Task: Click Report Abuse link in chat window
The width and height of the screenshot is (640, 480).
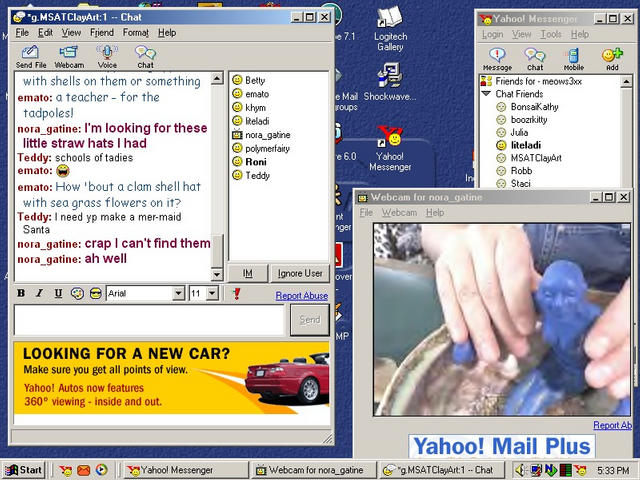Action: 302,296
